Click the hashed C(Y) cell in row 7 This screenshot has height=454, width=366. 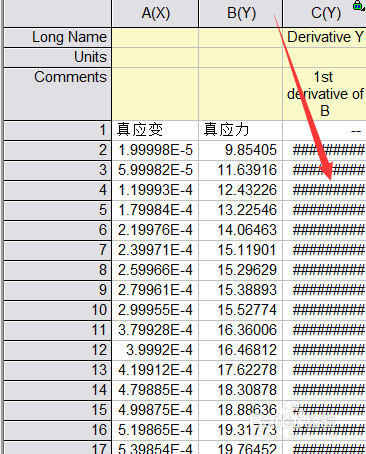325,250
